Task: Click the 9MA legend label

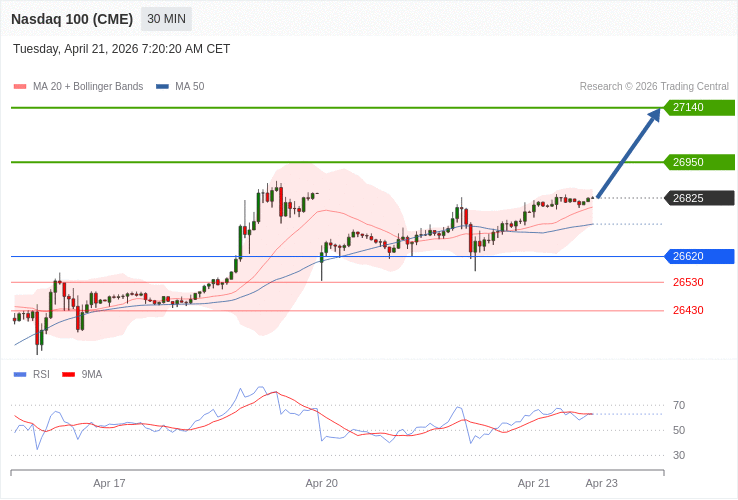Action: (92, 375)
